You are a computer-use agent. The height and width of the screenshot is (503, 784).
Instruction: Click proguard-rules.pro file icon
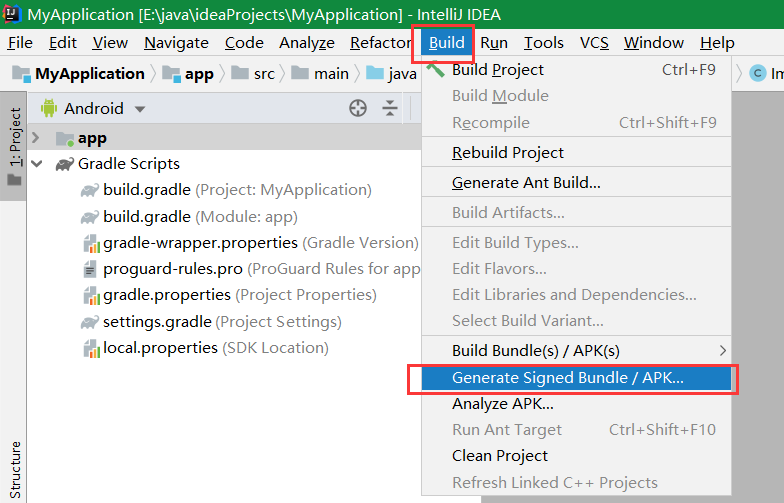click(90, 270)
